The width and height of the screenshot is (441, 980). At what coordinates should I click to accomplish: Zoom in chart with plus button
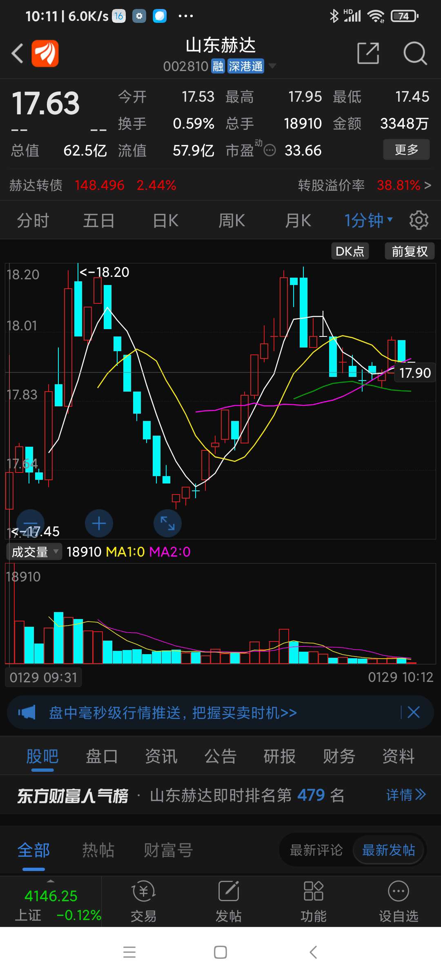(x=99, y=523)
